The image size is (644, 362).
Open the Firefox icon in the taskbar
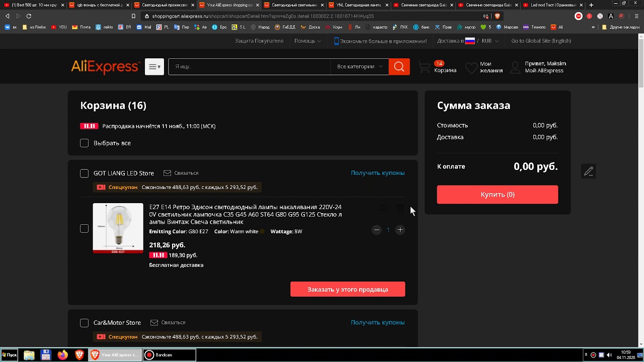click(62, 355)
